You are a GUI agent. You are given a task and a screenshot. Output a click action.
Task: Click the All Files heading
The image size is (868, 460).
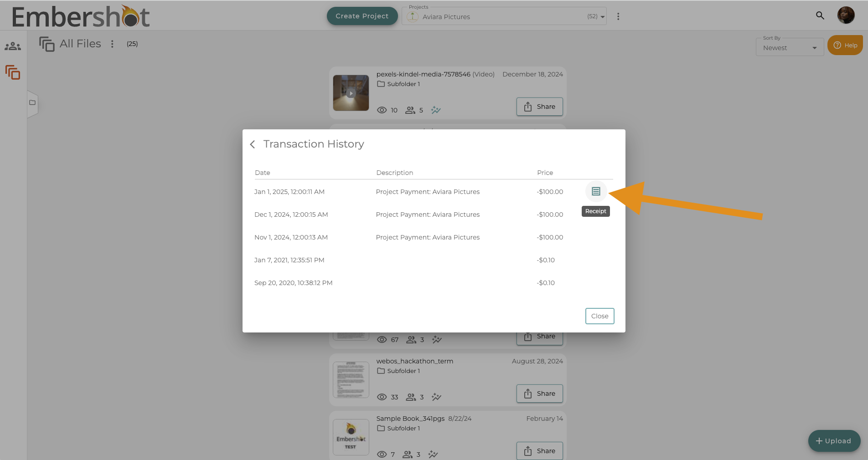tap(80, 44)
